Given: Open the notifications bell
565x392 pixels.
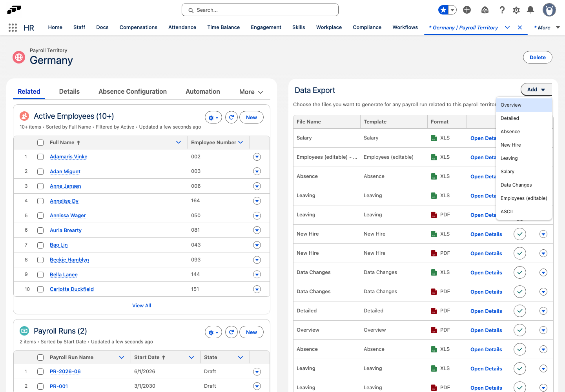Looking at the screenshot, I should 530,10.
